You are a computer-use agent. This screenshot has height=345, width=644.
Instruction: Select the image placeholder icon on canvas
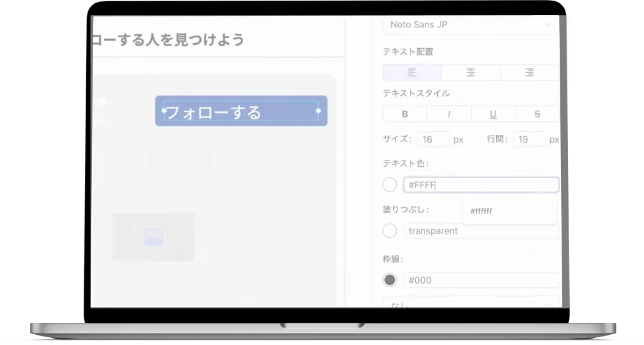coord(153,237)
